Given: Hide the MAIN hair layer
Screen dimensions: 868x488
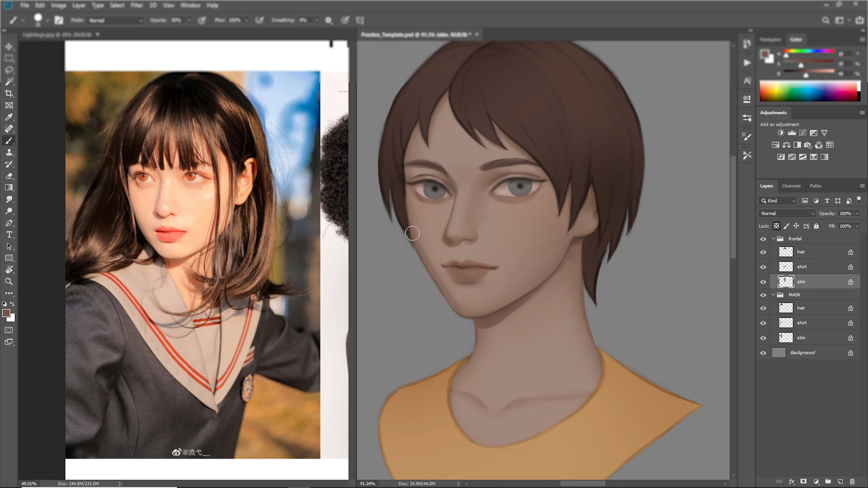Looking at the screenshot, I should coord(763,308).
